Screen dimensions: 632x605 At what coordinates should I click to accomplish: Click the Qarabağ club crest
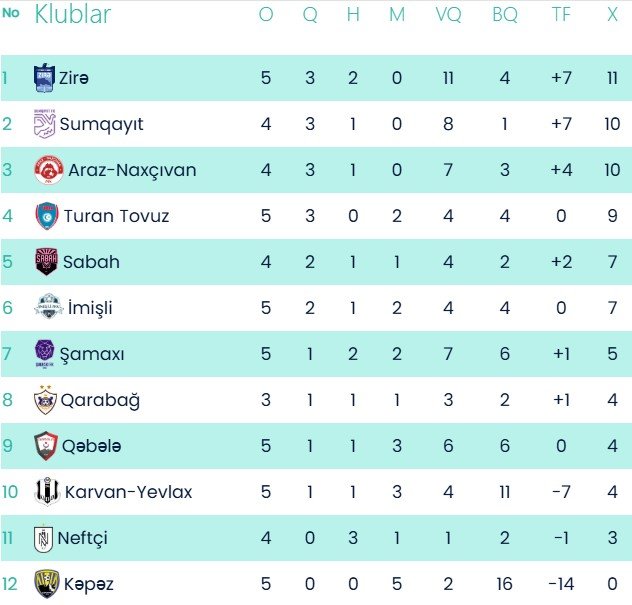46,400
